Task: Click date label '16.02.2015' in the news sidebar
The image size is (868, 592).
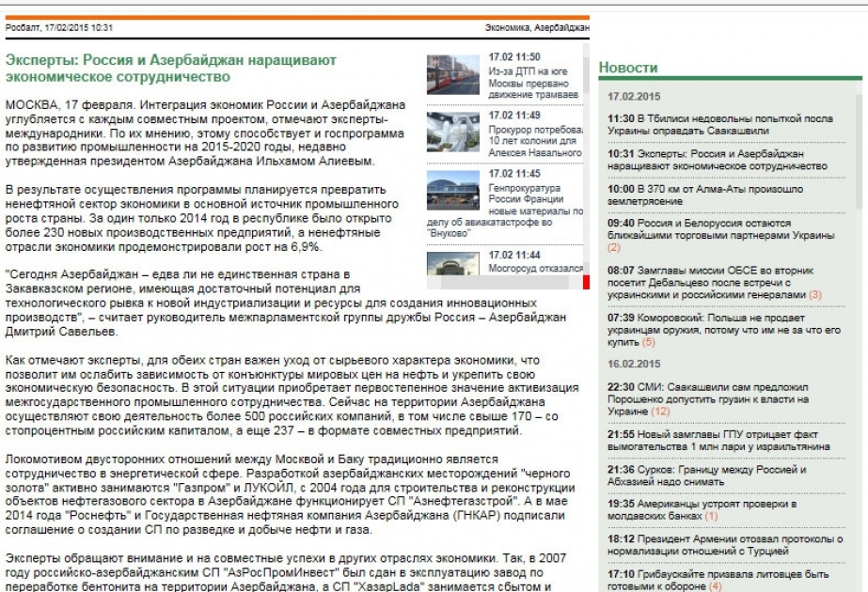Action: (634, 364)
